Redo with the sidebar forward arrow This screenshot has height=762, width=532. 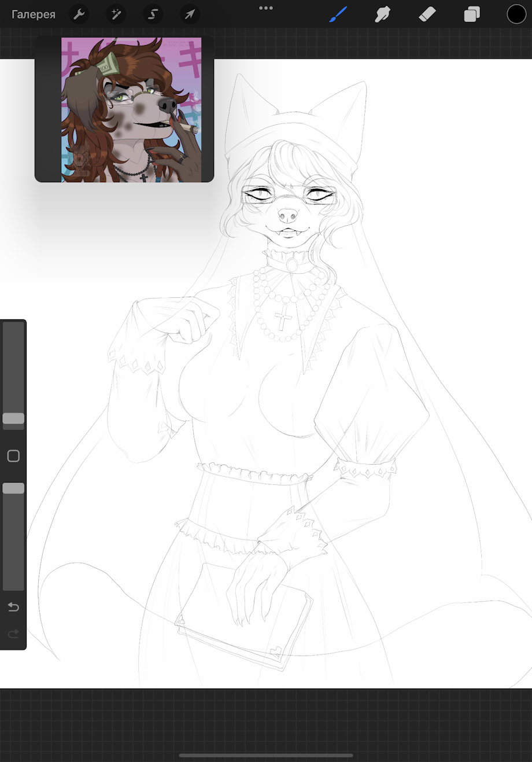(x=13, y=634)
